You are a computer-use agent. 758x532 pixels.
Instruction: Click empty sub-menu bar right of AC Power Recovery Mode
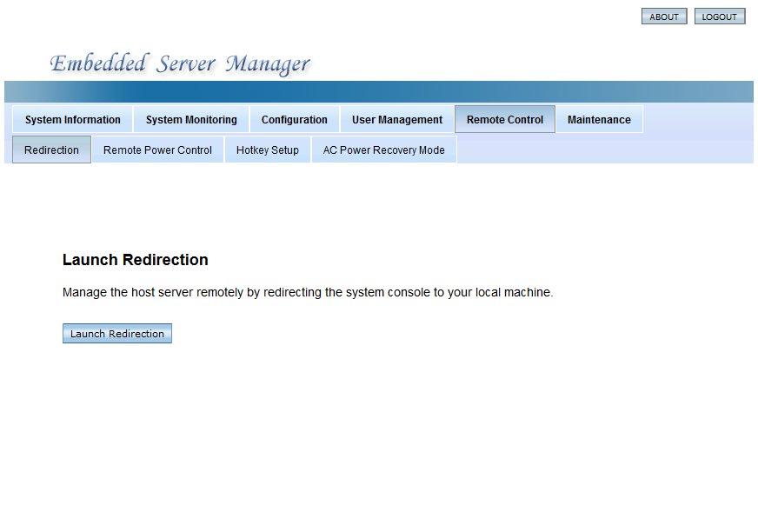(x=604, y=150)
